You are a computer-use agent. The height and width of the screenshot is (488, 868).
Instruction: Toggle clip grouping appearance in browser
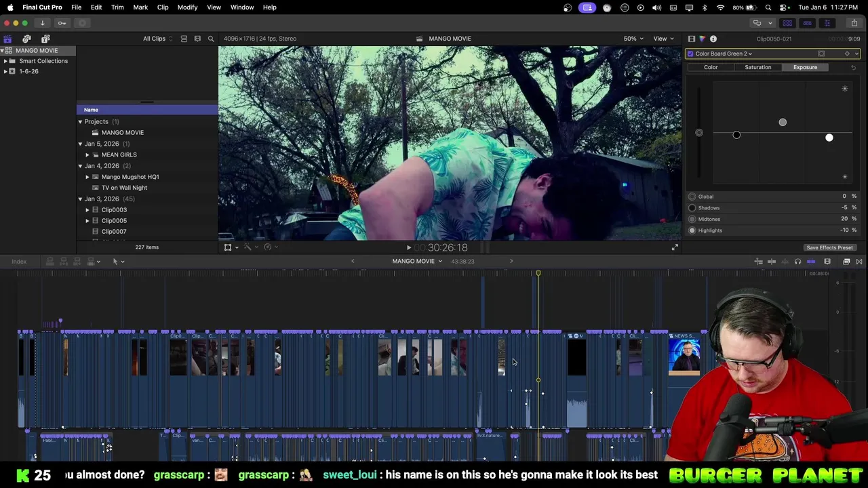(x=184, y=39)
